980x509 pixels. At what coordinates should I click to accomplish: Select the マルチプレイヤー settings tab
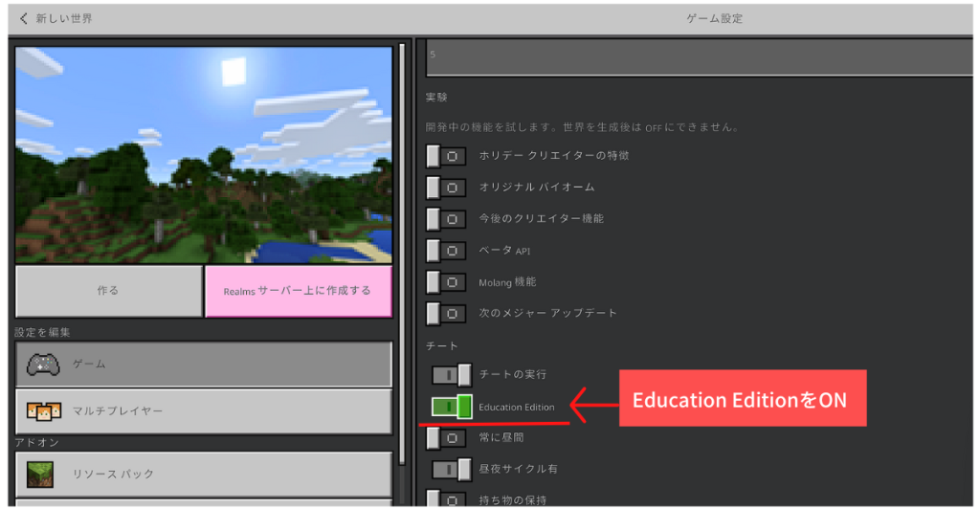pos(204,411)
